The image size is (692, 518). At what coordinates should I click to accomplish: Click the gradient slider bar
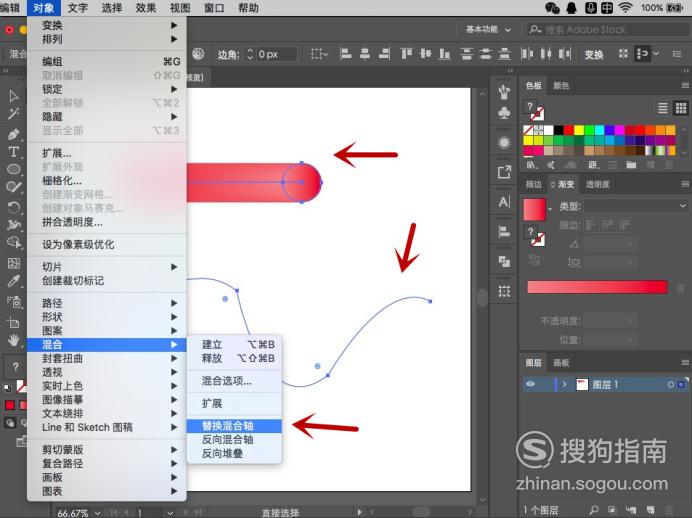(x=597, y=287)
